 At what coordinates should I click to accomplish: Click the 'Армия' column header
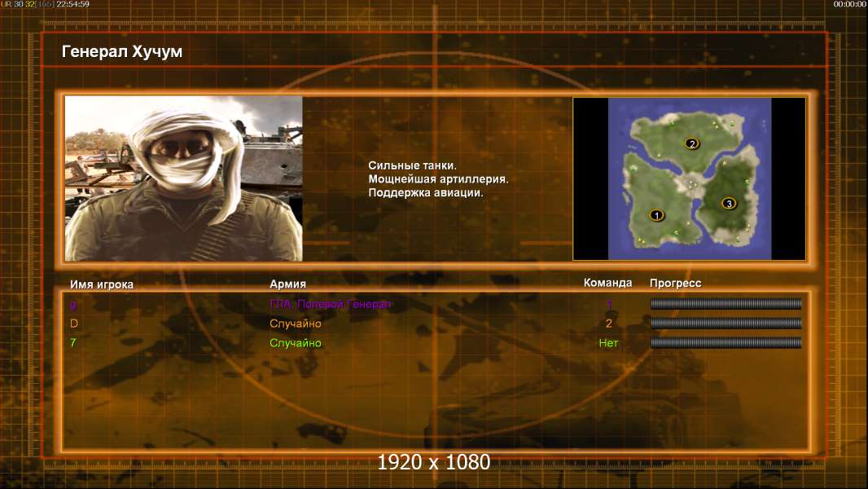coord(288,284)
